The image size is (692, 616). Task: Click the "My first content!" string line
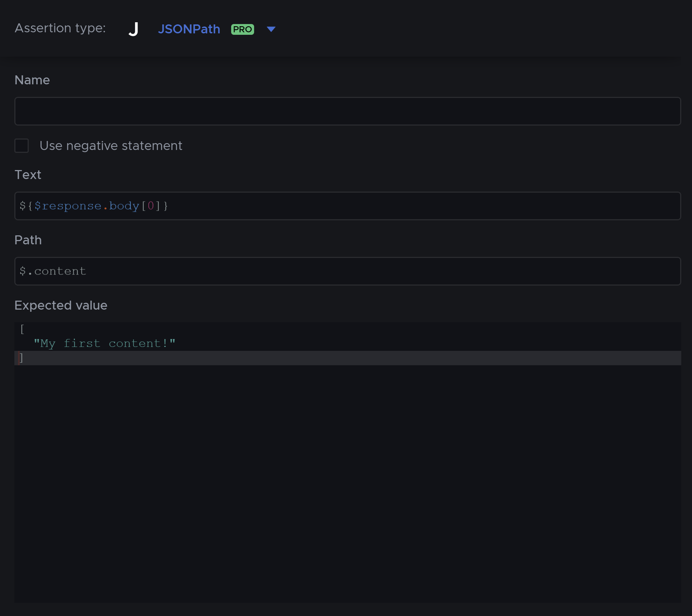click(x=104, y=343)
